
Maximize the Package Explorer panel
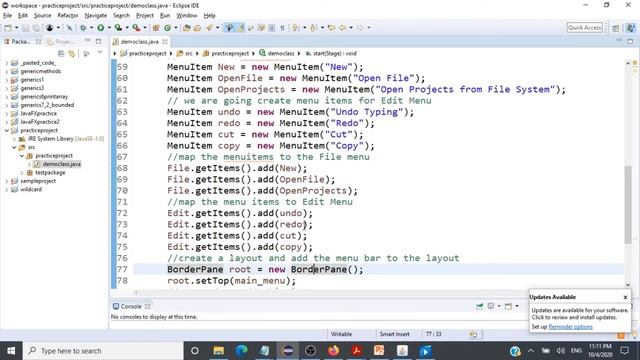coord(98,41)
